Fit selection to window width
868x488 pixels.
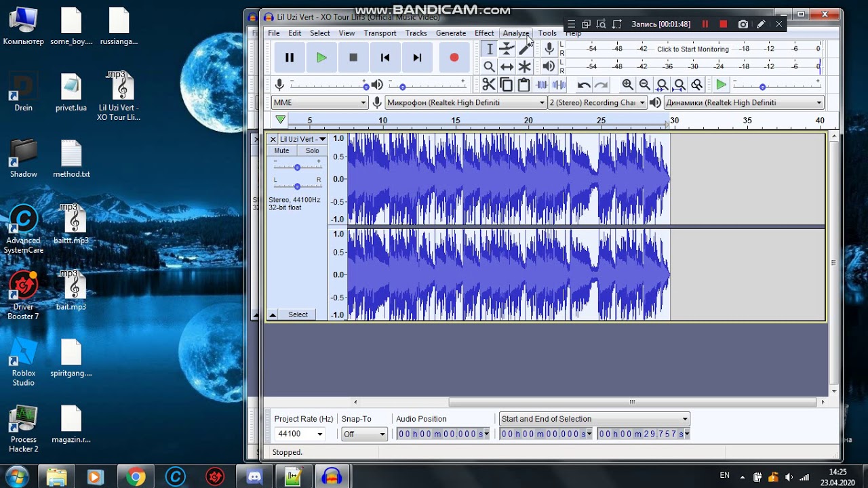pos(662,85)
